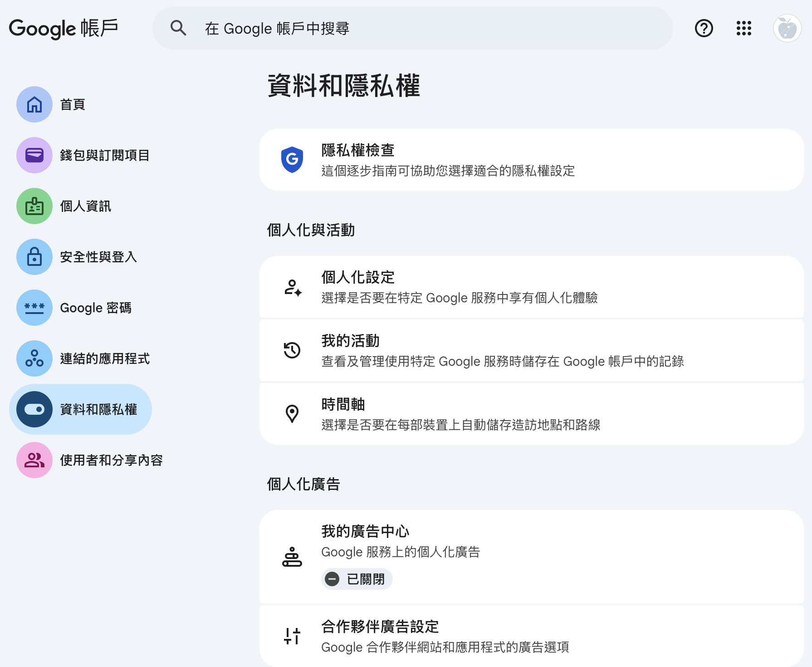
Task: Click the 首頁 home icon
Action: pos(34,104)
